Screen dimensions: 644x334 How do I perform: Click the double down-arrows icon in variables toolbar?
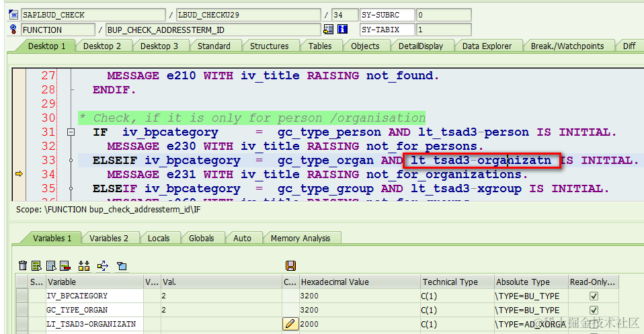(x=84, y=266)
